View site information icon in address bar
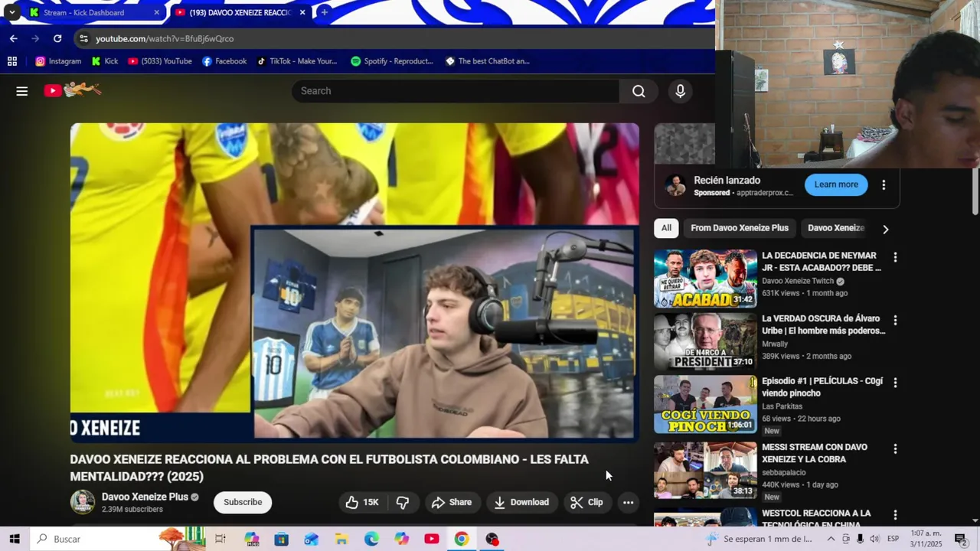Image resolution: width=980 pixels, height=551 pixels. pyautogui.click(x=83, y=38)
